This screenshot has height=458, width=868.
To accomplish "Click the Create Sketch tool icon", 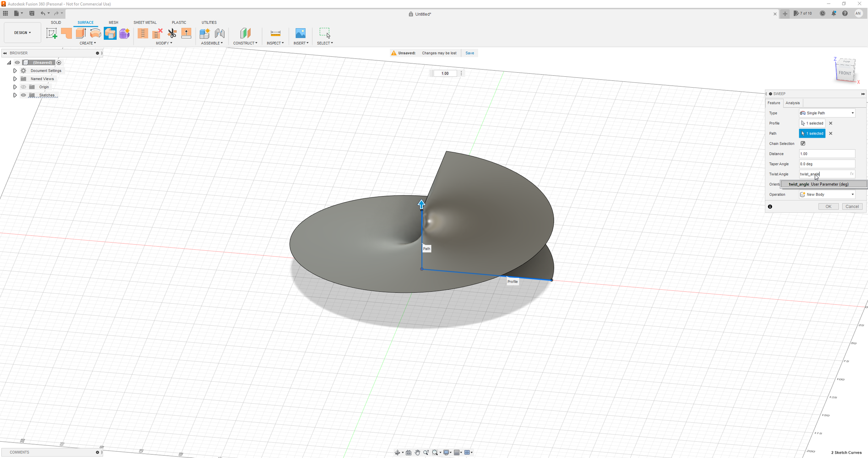I will (x=52, y=33).
